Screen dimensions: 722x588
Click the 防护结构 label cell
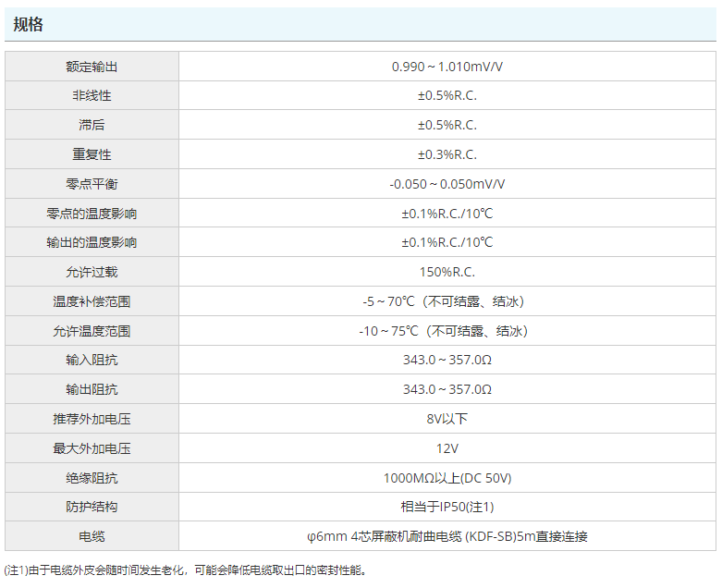coord(92,507)
